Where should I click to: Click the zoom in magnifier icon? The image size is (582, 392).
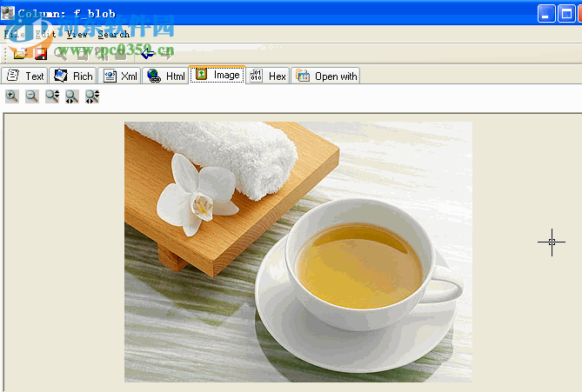[12, 96]
